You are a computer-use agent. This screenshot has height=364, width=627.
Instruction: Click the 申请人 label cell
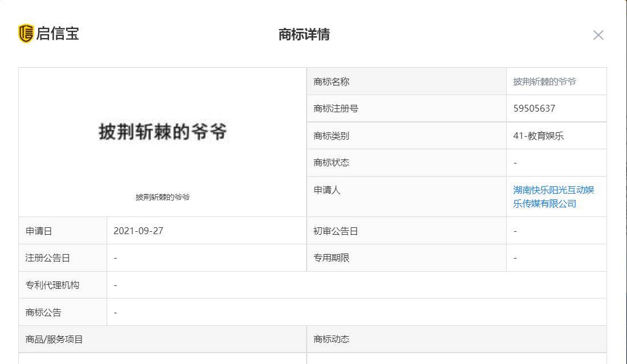406,197
